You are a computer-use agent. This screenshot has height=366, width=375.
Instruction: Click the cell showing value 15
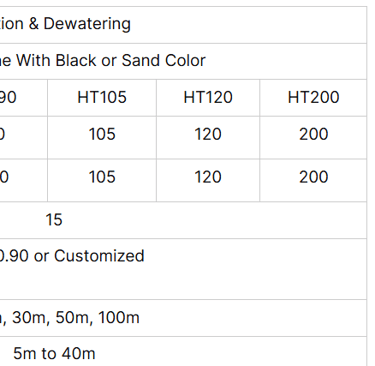coord(183,220)
